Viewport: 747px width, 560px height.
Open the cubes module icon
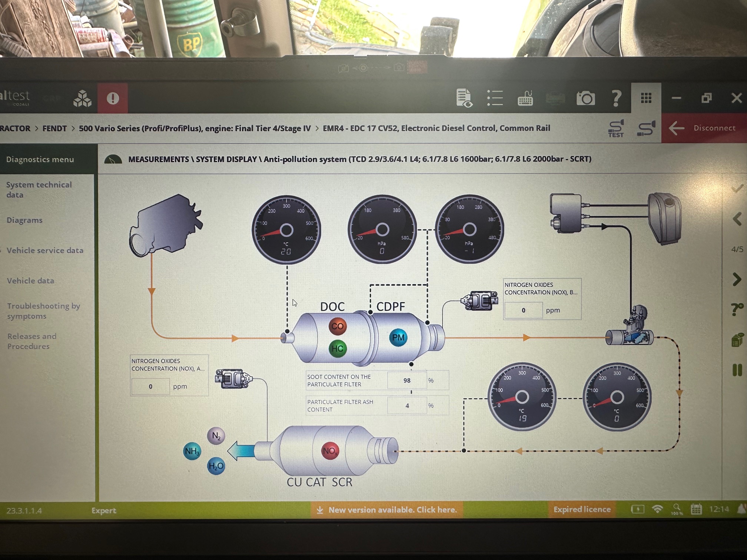click(82, 99)
